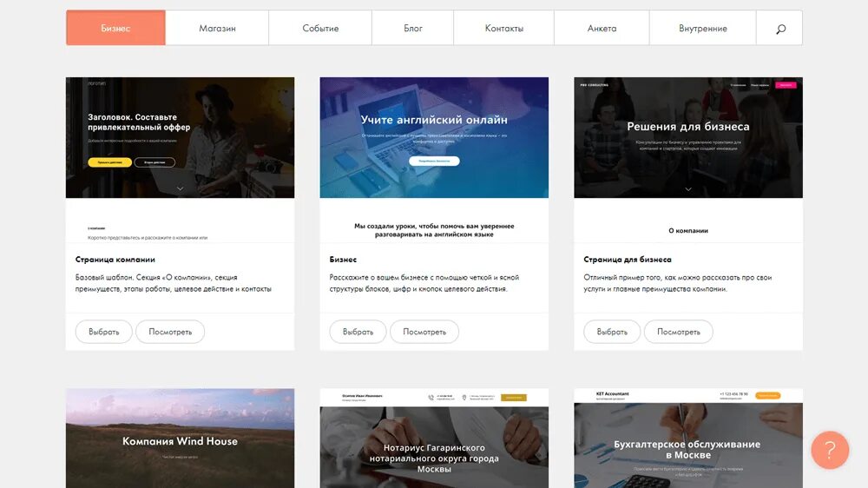Click the orange help question mark button
The image size is (868, 488).
point(830,450)
